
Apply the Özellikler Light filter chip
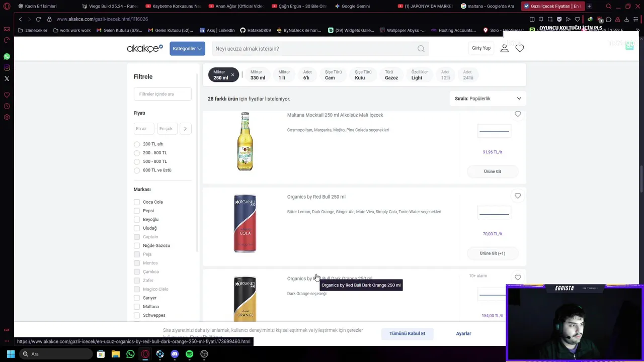420,75
